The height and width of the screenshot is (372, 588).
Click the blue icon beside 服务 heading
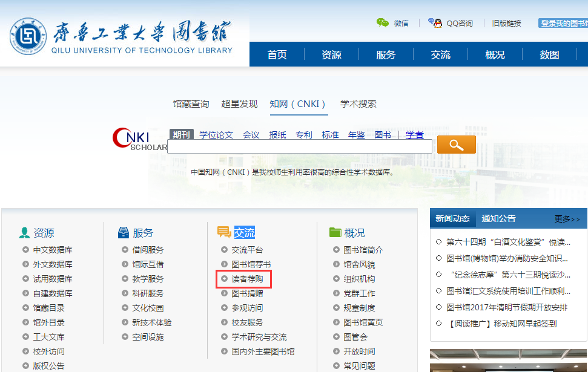pos(124,233)
